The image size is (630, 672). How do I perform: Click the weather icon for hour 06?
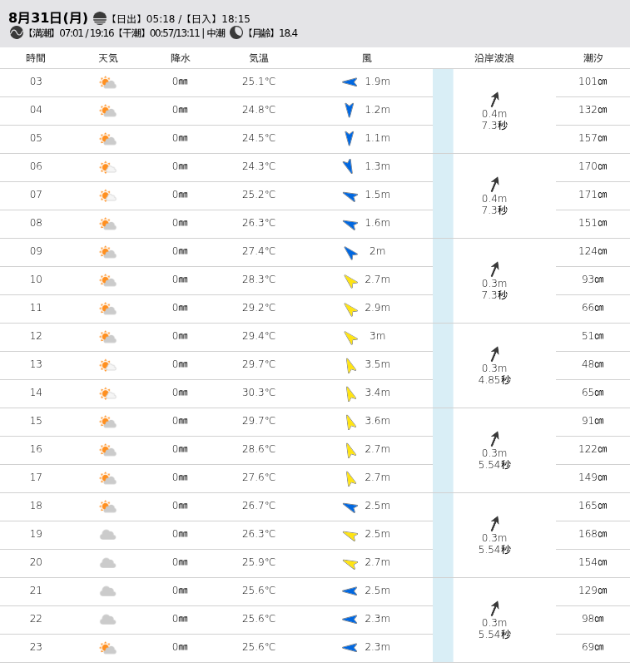pos(107,167)
